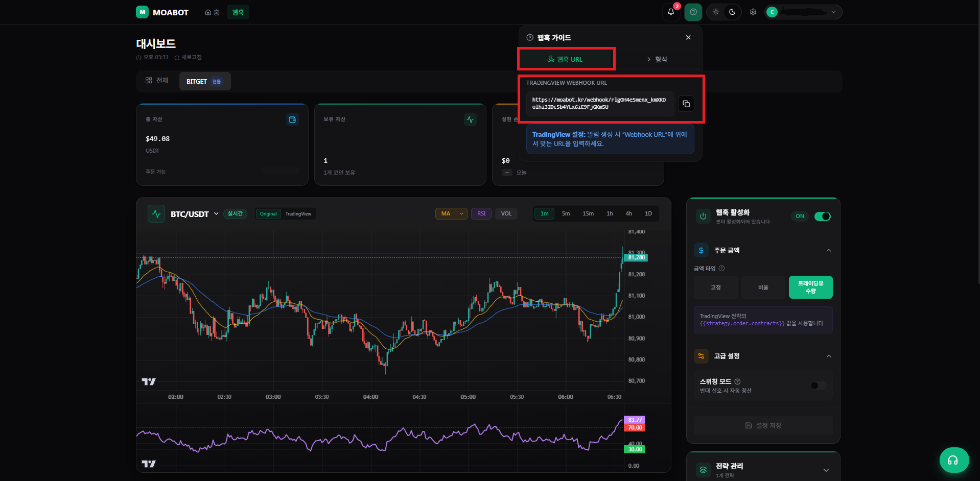Click the help icon next to 스위칭 모드

click(x=737, y=381)
